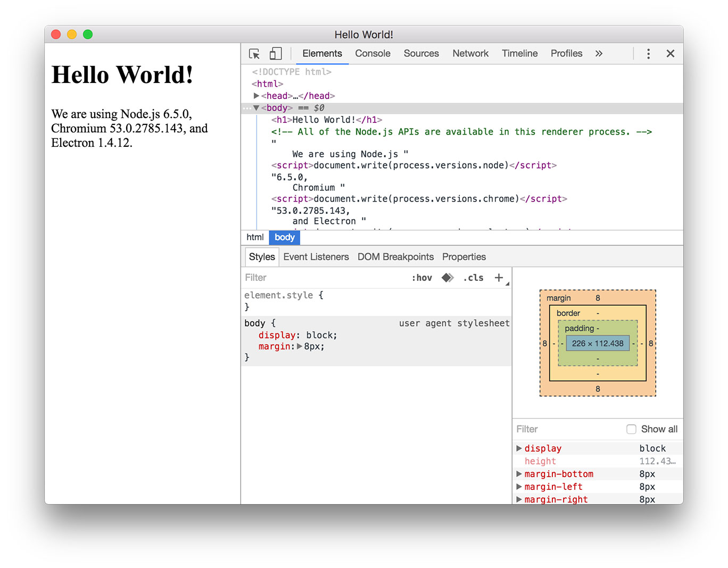Select the html element node
The width and height of the screenshot is (728, 568).
coord(267,84)
